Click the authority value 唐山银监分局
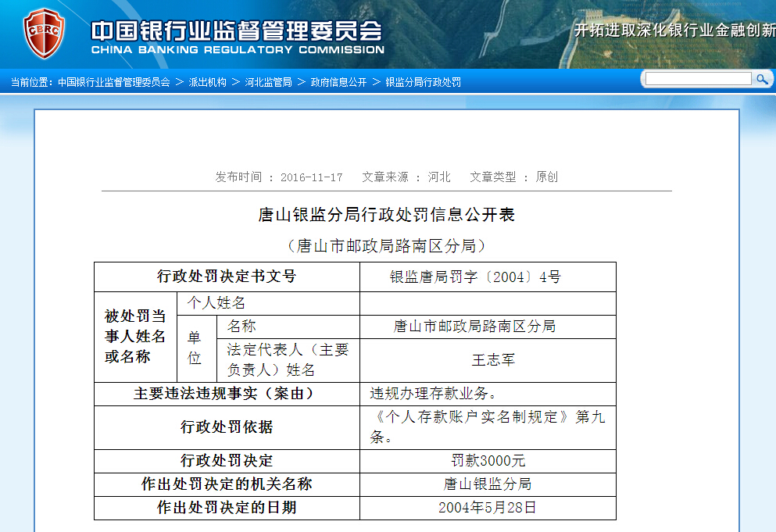 point(488,484)
